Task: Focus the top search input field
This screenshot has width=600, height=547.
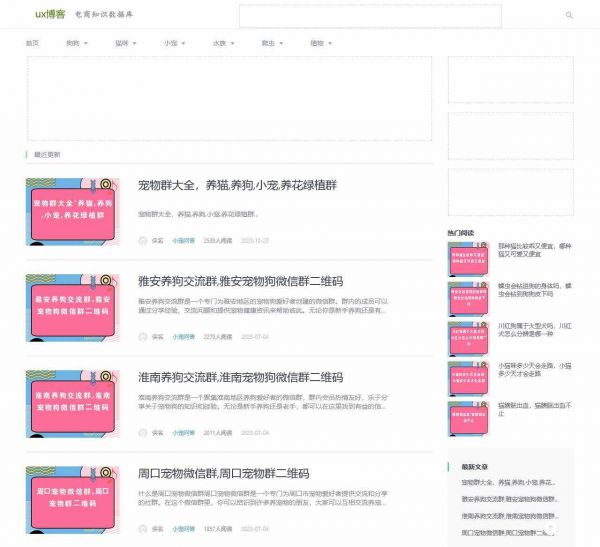Action: point(370,16)
